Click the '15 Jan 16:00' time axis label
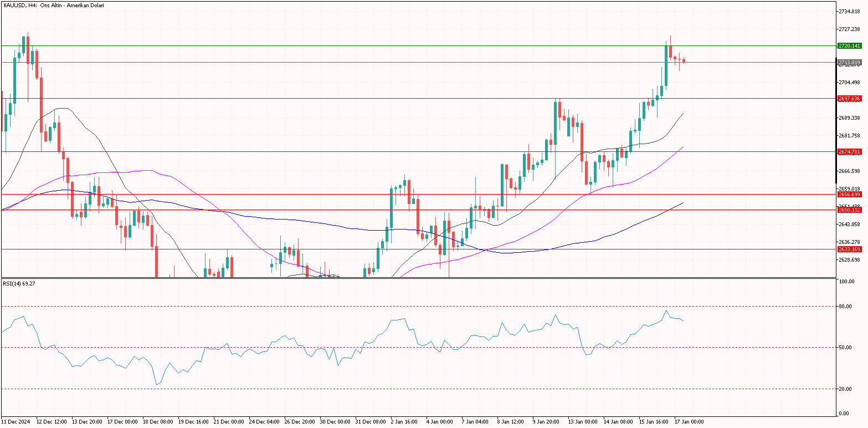Image resolution: width=868 pixels, height=428 pixels. click(x=653, y=422)
